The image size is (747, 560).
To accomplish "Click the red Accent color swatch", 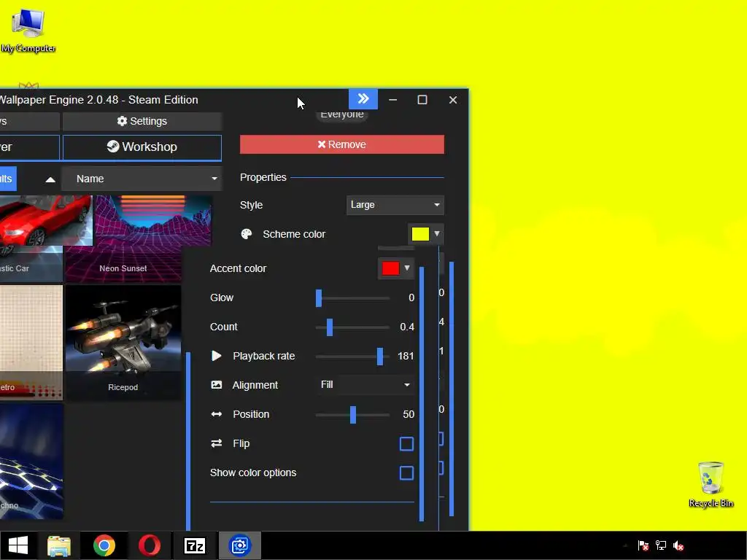I will tap(390, 268).
